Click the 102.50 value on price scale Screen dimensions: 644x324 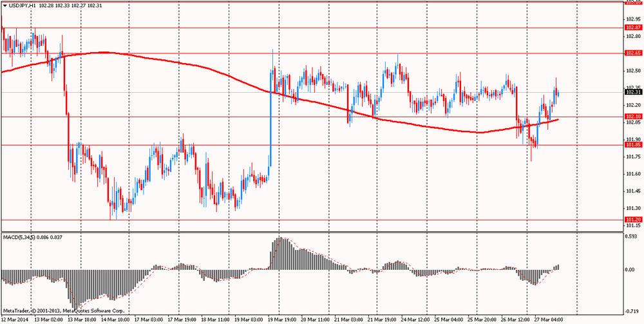point(633,71)
